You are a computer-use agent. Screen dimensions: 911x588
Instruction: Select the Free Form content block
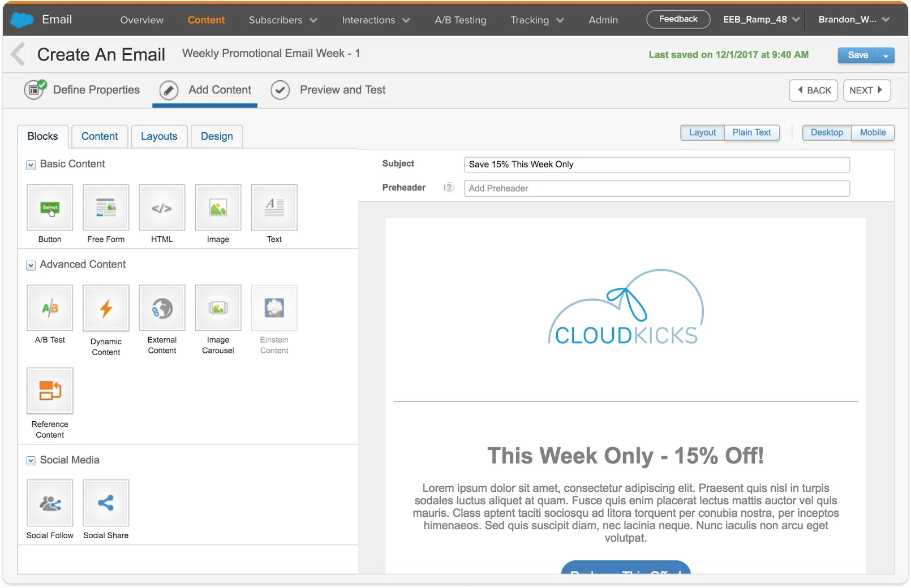(x=106, y=207)
